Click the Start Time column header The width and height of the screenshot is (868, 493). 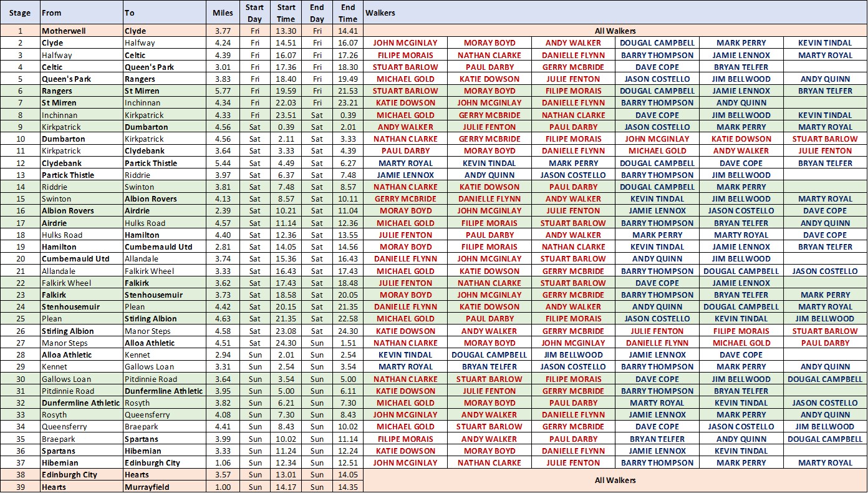pos(286,13)
